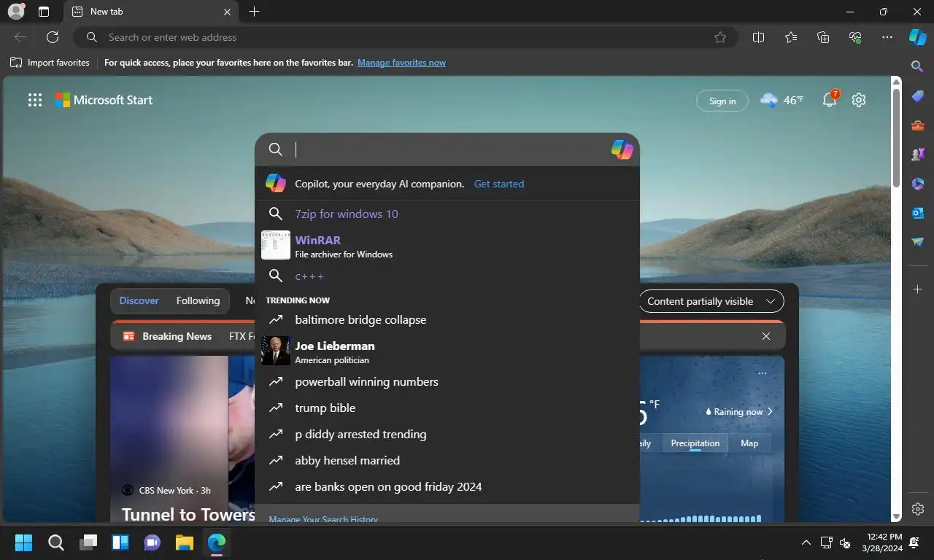Click the Sign in button

pos(722,101)
